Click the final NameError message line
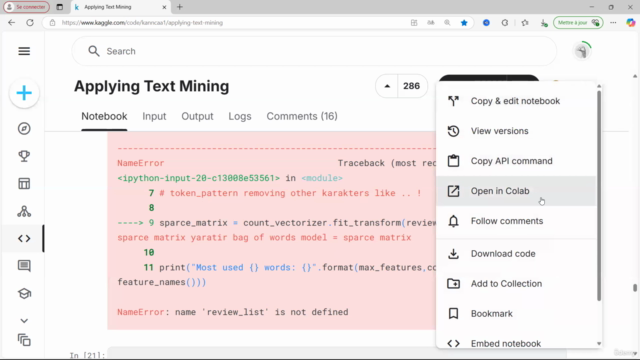 [x=233, y=312]
